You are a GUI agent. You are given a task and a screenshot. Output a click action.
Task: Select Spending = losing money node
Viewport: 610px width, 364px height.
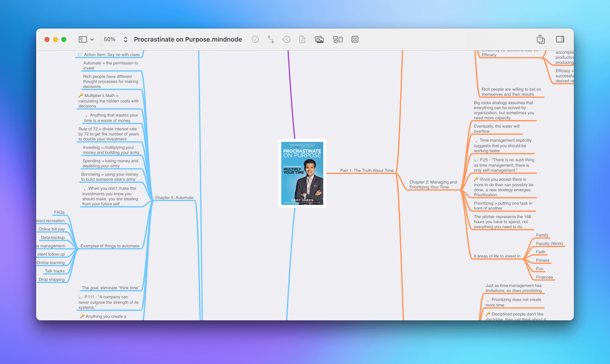coord(110,163)
